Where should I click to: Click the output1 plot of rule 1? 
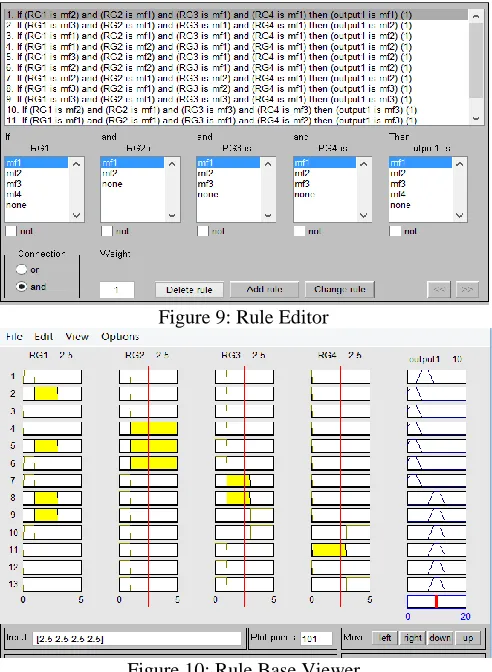pyautogui.click(x=436, y=377)
